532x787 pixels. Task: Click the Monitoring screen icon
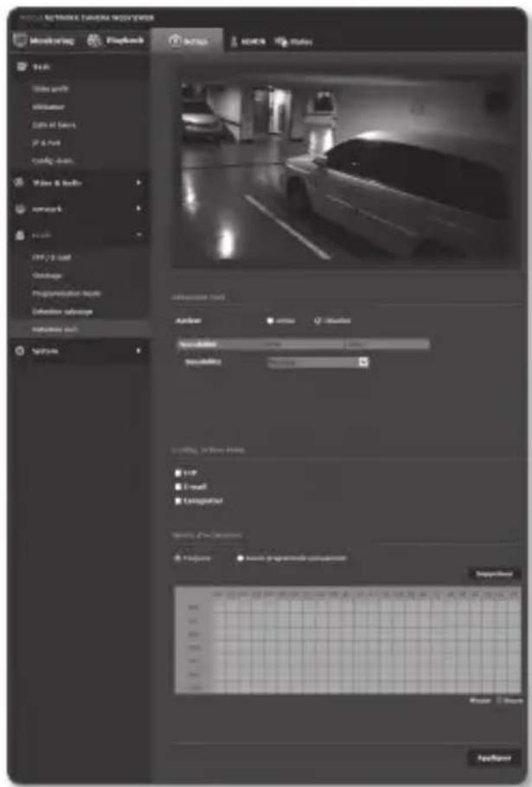tap(21, 41)
